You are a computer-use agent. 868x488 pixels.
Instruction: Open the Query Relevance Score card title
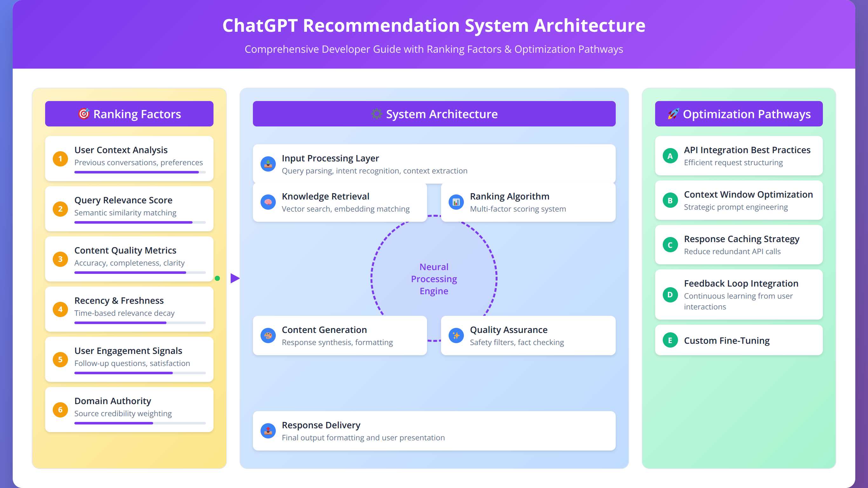123,200
